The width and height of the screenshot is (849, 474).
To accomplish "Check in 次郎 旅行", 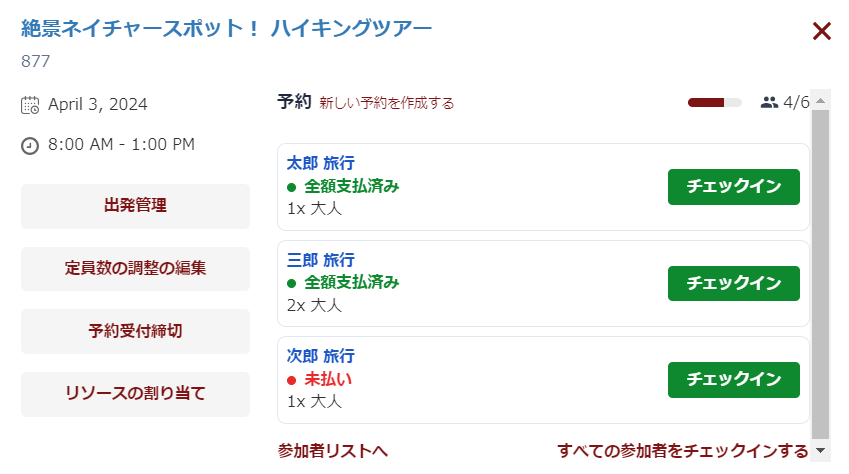I will point(733,379).
